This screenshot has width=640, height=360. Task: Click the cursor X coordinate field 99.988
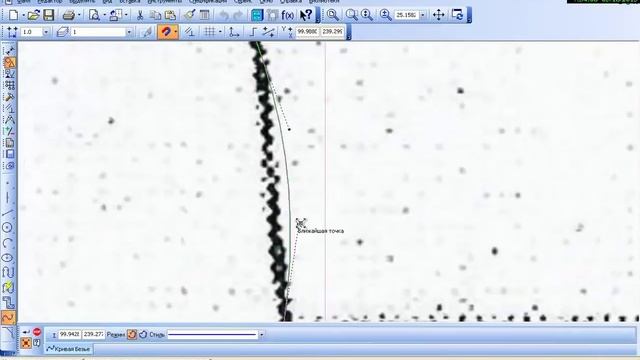tap(307, 31)
